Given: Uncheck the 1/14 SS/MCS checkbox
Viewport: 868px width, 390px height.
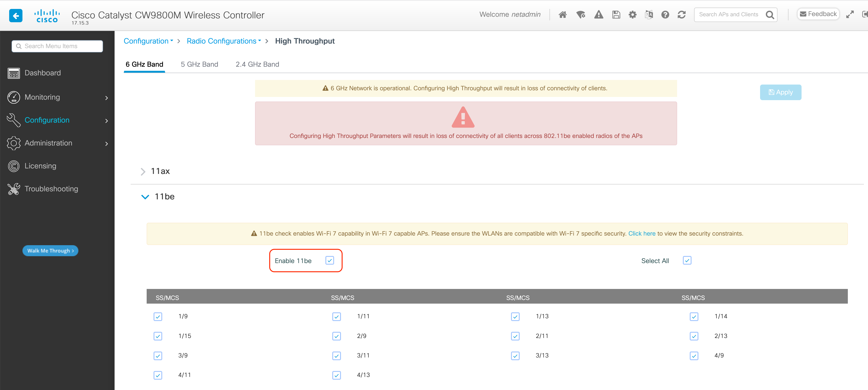Looking at the screenshot, I should (x=694, y=316).
